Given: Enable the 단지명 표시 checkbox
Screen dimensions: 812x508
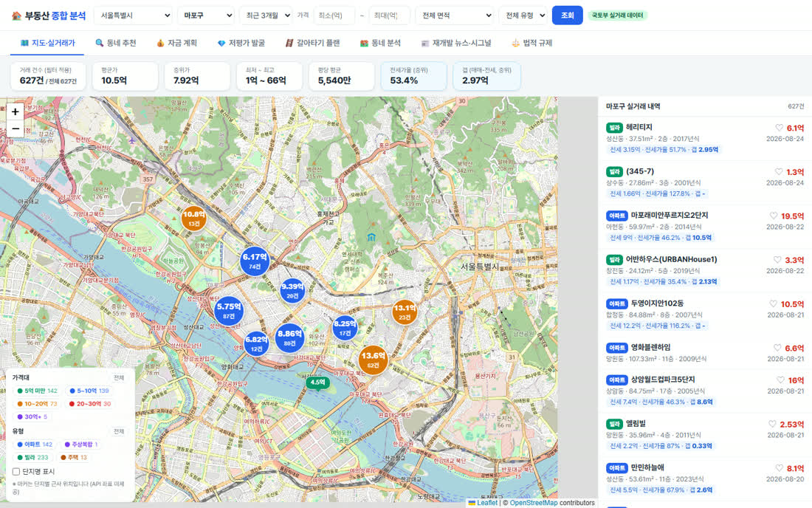Looking at the screenshot, I should coord(16,472).
